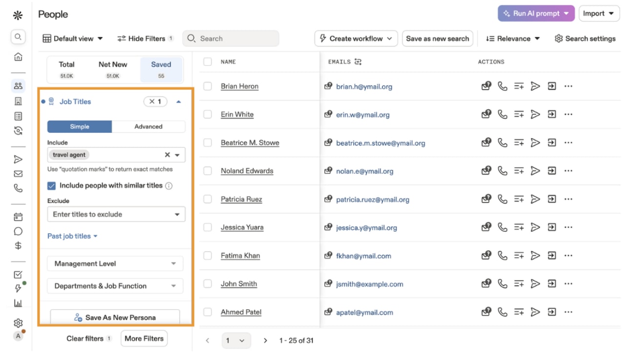
Task: Open Run AI prompt dropdown
Action: 536,14
